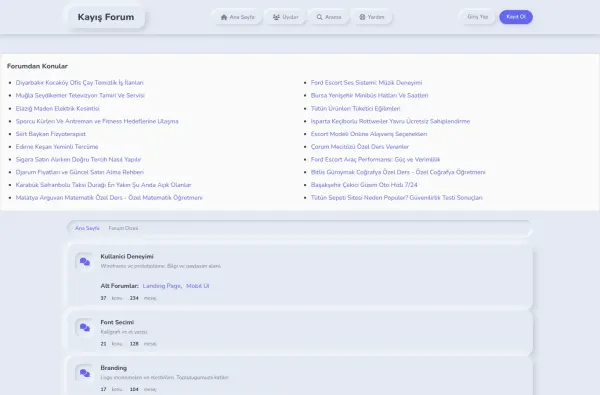
Task: Open the Yardım nav item
Action: pyautogui.click(x=372, y=17)
